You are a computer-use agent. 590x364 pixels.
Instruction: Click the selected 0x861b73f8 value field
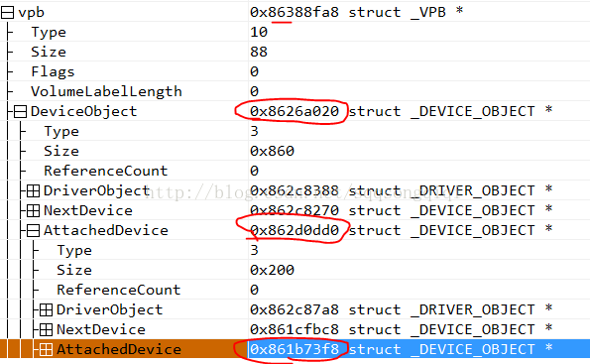(295, 349)
